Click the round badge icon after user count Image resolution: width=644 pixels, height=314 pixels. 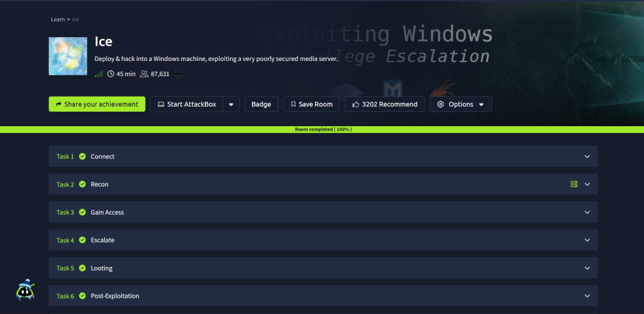pos(179,74)
